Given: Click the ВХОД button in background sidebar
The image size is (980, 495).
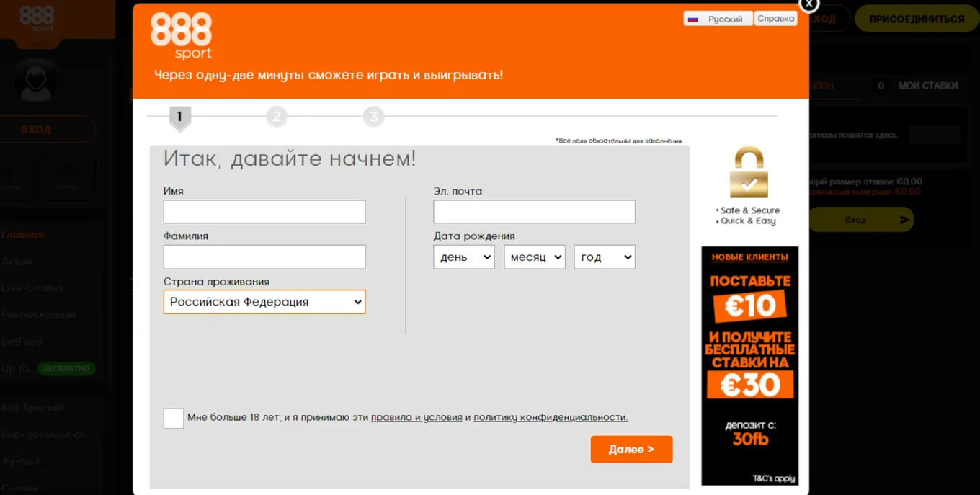Looking at the screenshot, I should [x=35, y=130].
